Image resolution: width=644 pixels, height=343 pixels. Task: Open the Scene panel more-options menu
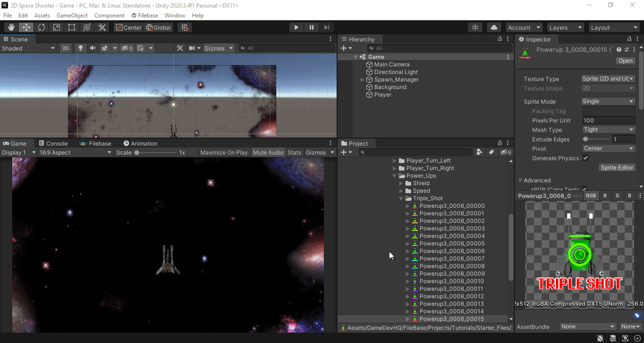point(330,39)
